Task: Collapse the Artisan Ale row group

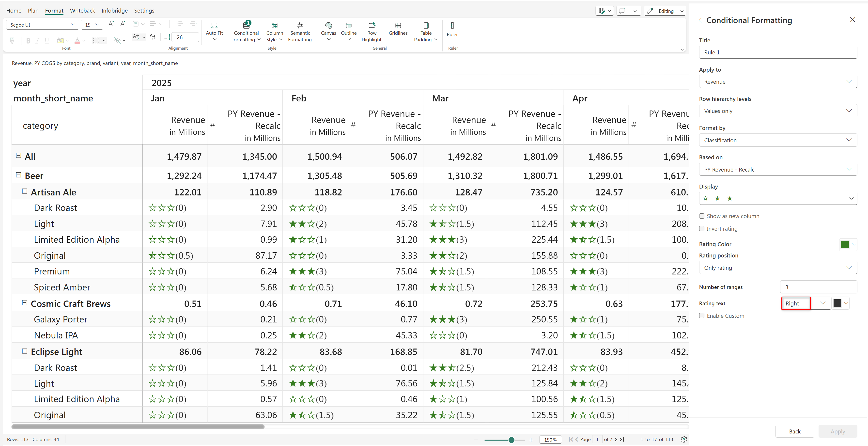Action: click(25, 191)
